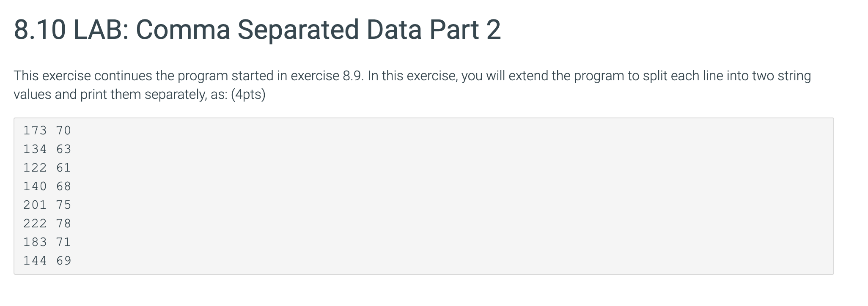Screen dimensions: 868x306
Task: Click the number "173" in the first output row
Action: tap(35, 131)
